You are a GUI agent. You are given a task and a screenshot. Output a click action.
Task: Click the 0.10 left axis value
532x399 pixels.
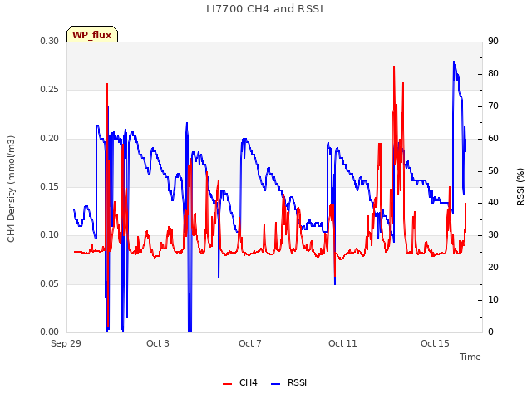click(49, 234)
